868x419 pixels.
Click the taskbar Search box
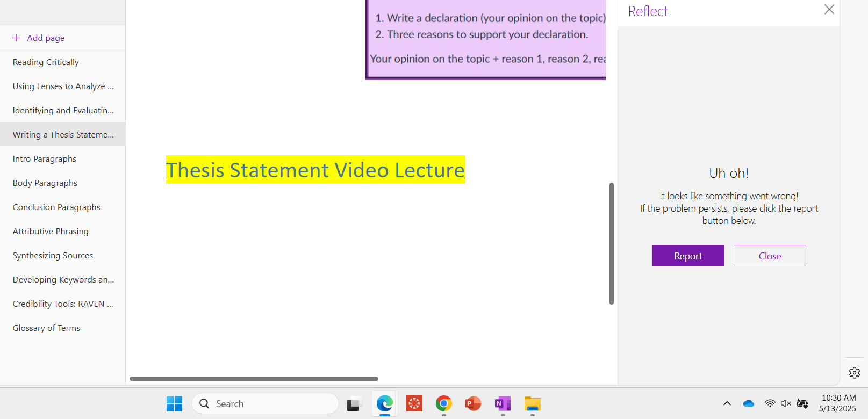point(265,403)
